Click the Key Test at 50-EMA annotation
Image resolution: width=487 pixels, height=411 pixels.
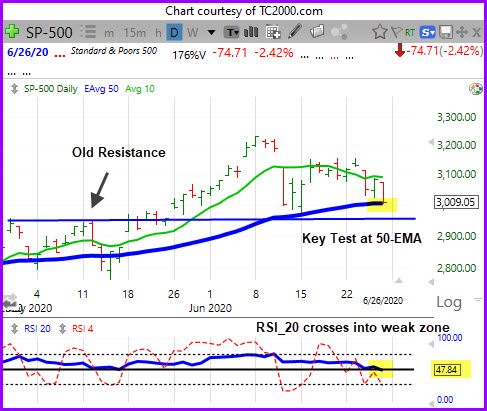(x=362, y=238)
